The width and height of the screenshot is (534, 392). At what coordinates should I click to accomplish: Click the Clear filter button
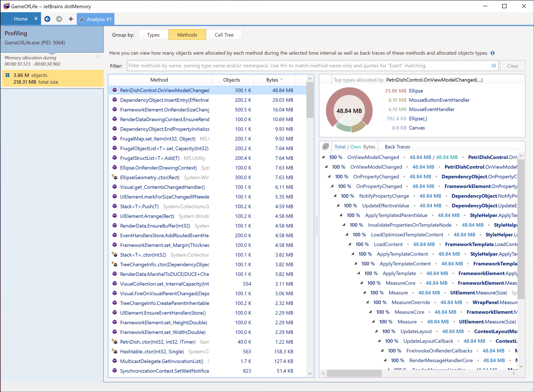click(x=512, y=66)
